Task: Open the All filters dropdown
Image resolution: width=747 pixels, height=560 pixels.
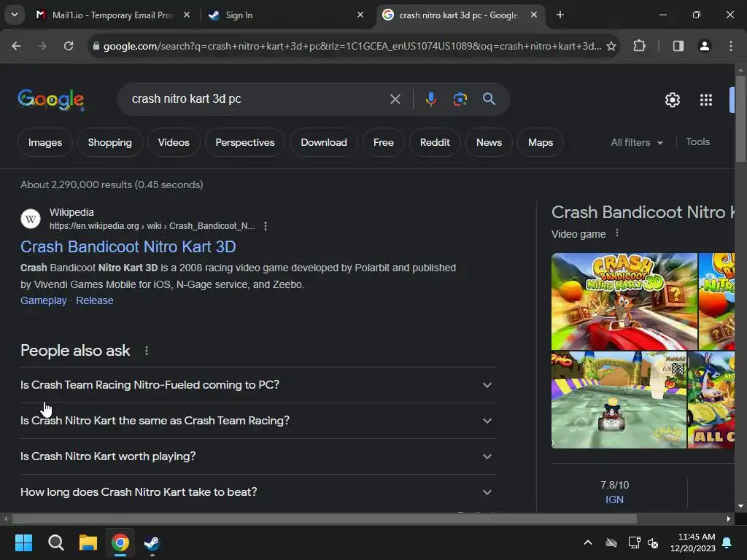Action: point(637,142)
